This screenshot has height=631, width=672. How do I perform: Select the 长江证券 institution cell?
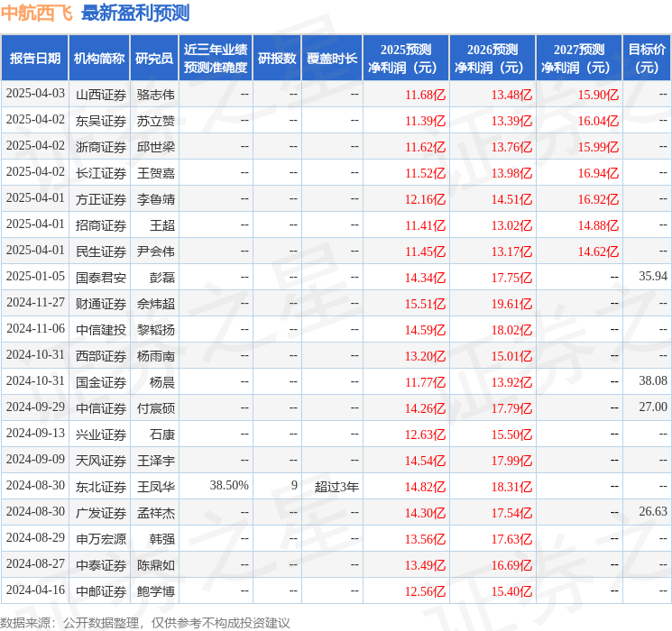click(x=101, y=173)
